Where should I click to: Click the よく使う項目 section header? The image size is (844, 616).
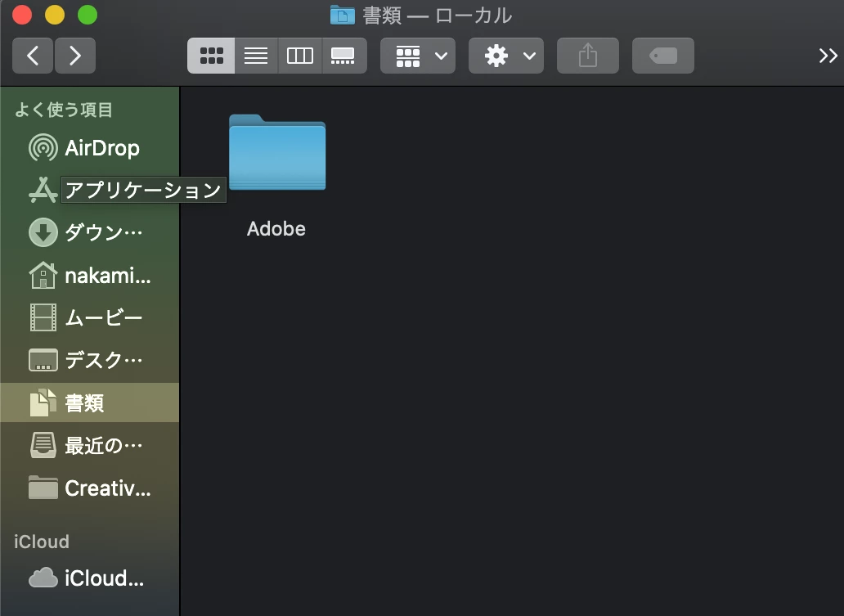[x=64, y=110]
